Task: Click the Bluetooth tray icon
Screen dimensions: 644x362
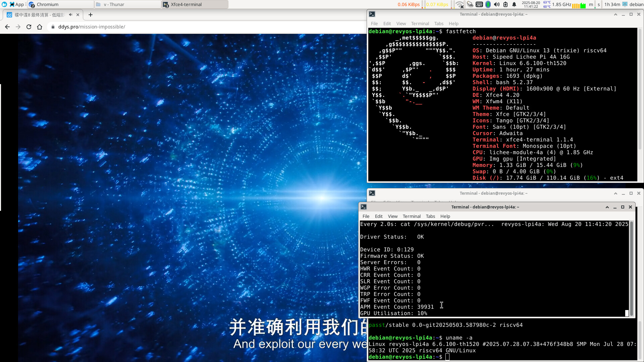Action: pos(488,4)
